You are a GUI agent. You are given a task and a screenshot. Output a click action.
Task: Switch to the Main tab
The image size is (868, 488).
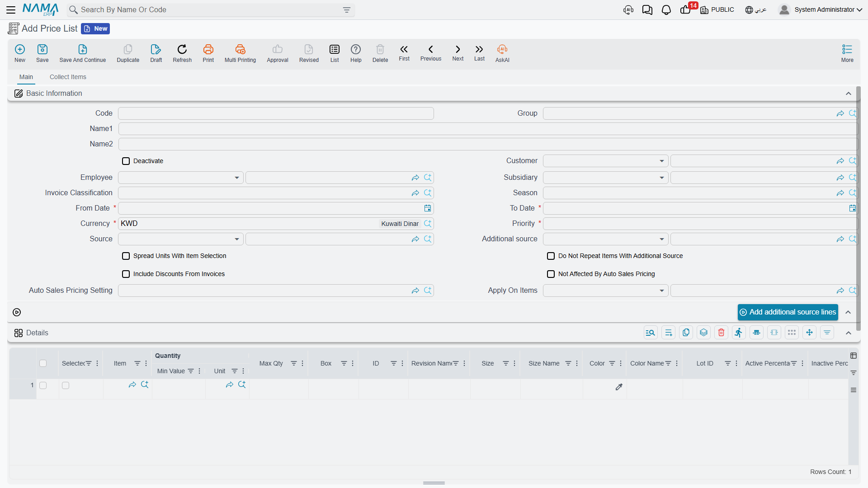pyautogui.click(x=26, y=77)
